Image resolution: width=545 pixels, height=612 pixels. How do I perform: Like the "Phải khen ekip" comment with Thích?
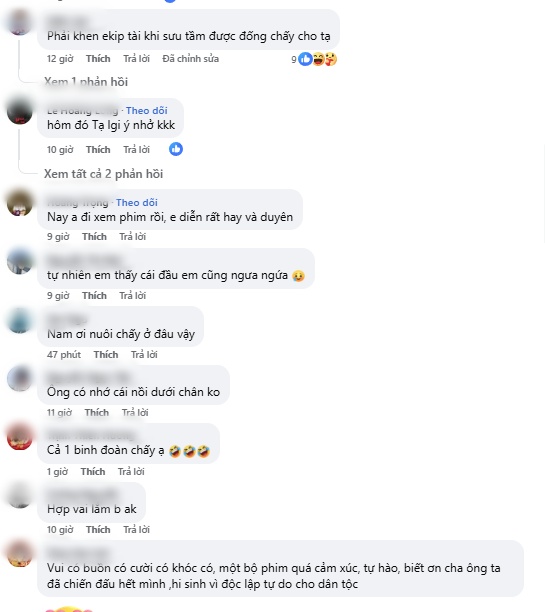[x=98, y=59]
